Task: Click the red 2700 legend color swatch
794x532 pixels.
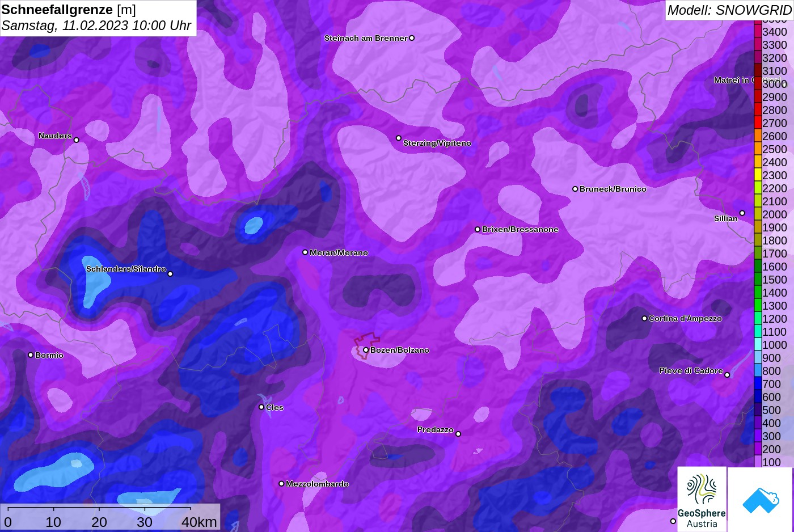Action: point(758,123)
